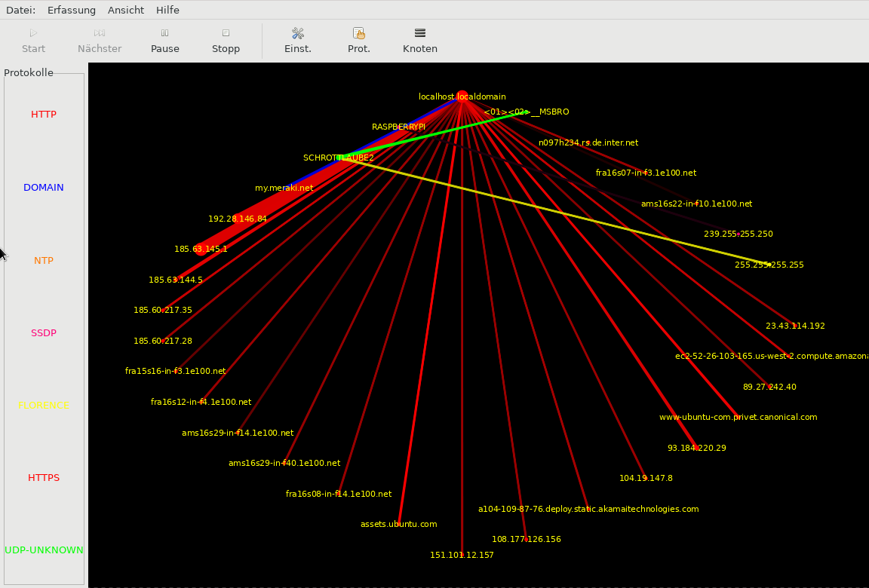Pause the capture with the Pause icon
The height and width of the screenshot is (588, 869).
[x=164, y=34]
